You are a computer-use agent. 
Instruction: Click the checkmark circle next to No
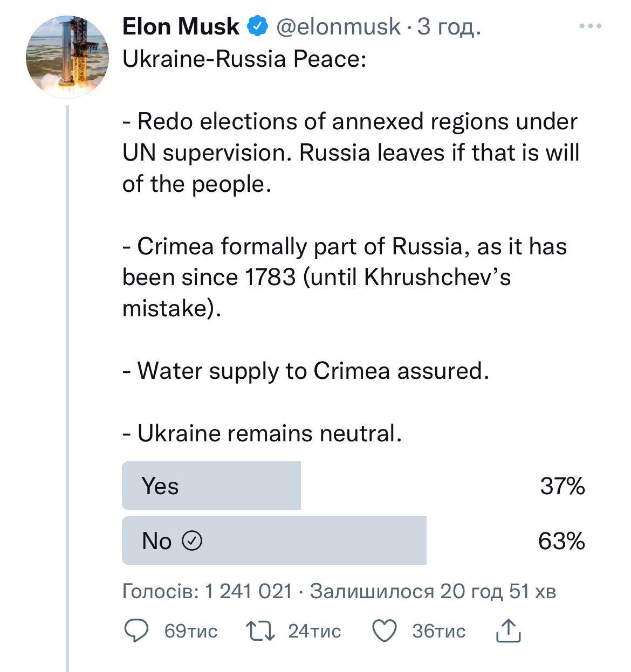pyautogui.click(x=193, y=541)
